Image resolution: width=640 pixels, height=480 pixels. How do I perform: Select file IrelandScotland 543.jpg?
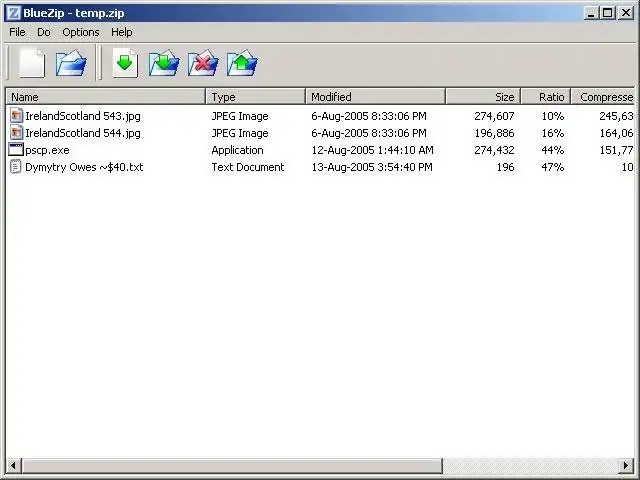(83, 116)
